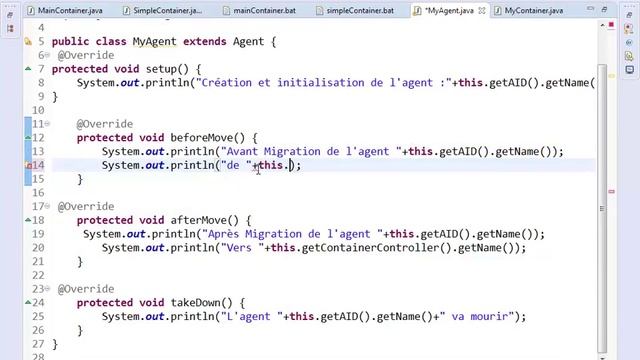The width and height of the screenshot is (640, 360).
Task: Click getContainerController() on line 20
Action: (376, 248)
